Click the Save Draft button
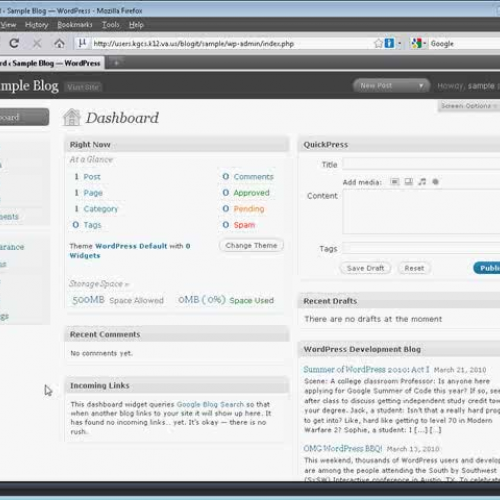 coord(365,268)
